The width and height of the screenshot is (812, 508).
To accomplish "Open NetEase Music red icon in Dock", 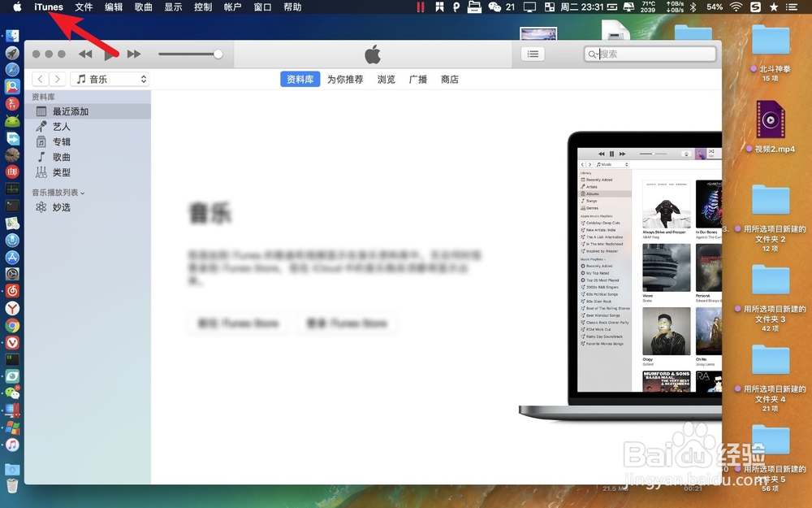I will tap(12, 291).
